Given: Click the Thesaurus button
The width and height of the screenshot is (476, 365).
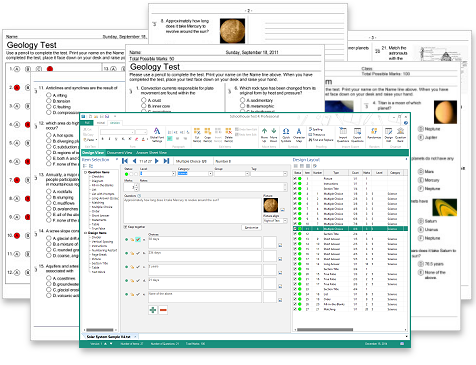Looking at the screenshot, I should [317, 135].
